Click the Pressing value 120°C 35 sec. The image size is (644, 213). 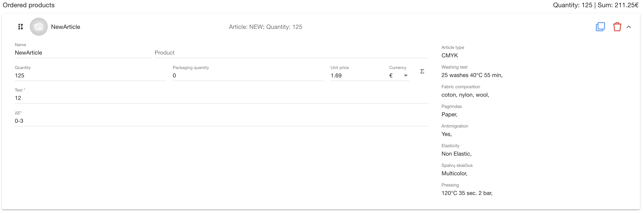(x=467, y=193)
